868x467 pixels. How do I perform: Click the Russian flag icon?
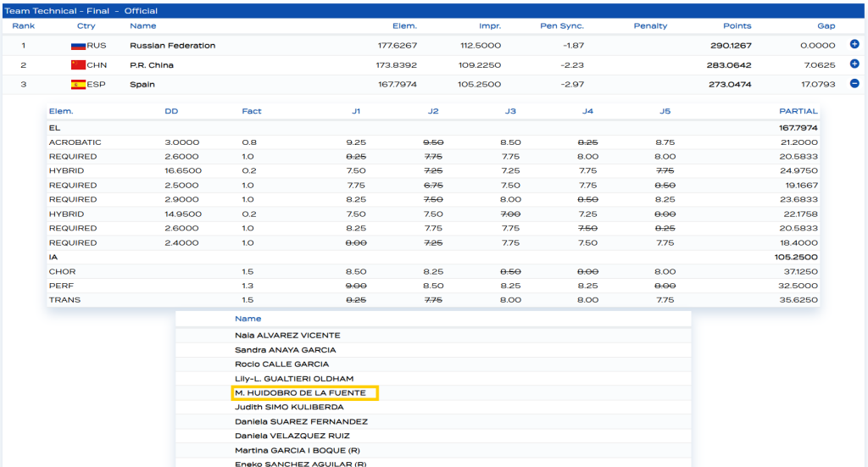(78, 46)
